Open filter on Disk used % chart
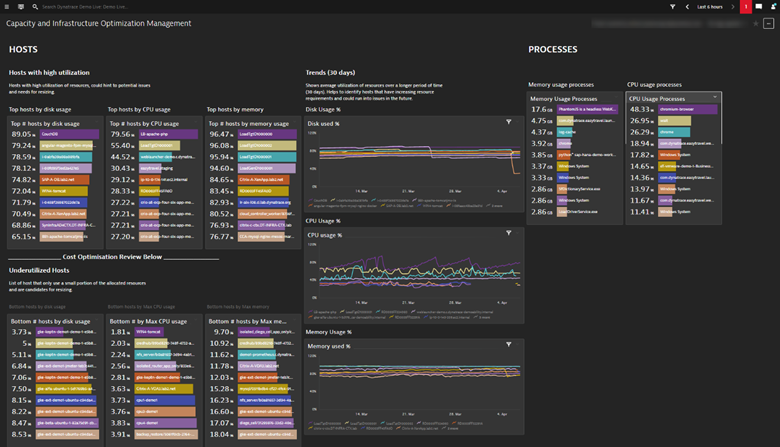This screenshot has height=447, width=780. (508, 122)
